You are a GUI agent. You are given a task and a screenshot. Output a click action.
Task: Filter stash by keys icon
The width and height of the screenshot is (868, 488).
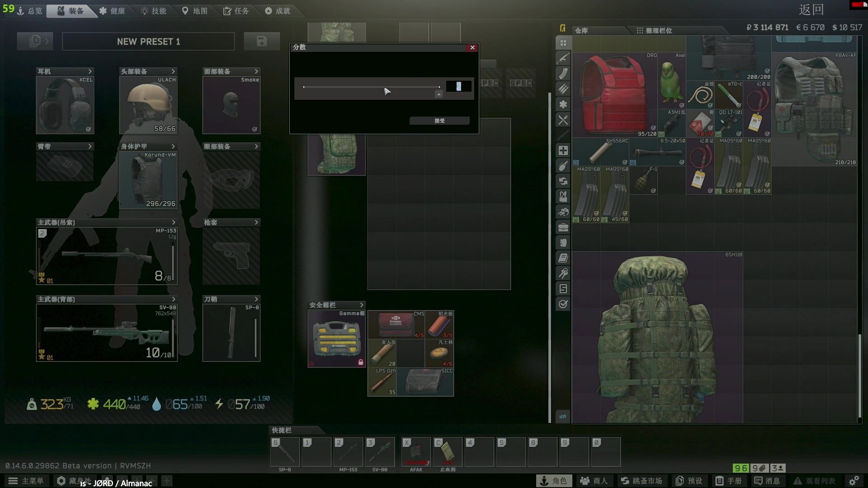click(x=563, y=273)
